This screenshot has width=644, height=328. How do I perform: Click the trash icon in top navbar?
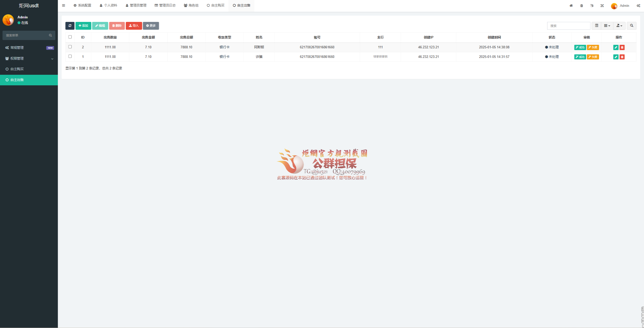[x=581, y=6]
